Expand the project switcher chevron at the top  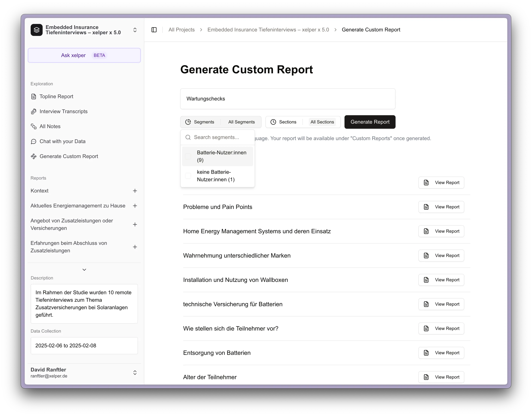[x=135, y=30]
